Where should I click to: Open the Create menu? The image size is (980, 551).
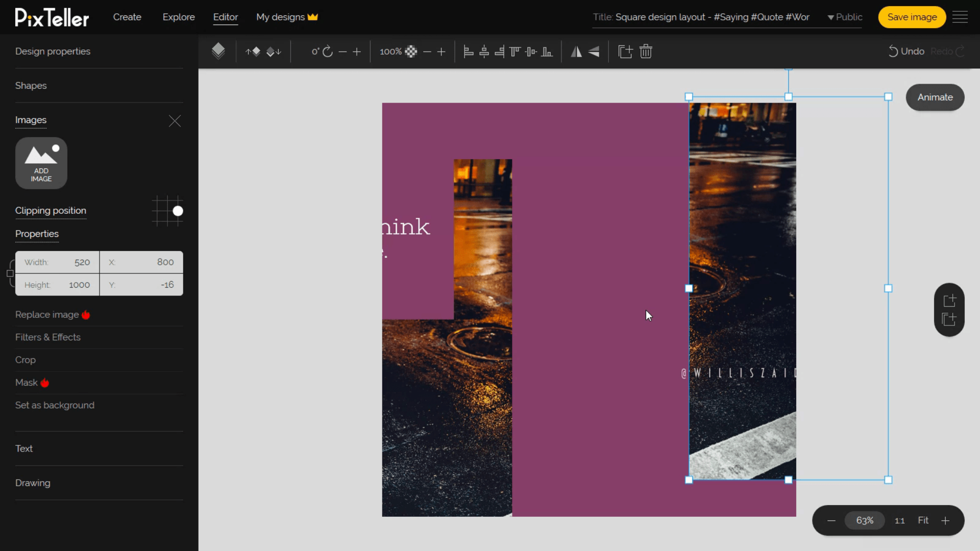click(127, 17)
